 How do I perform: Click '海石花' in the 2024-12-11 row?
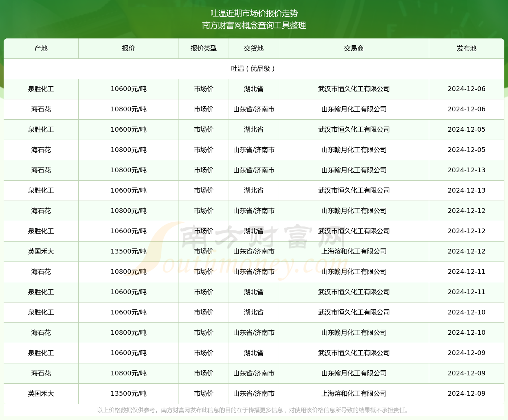(x=41, y=272)
